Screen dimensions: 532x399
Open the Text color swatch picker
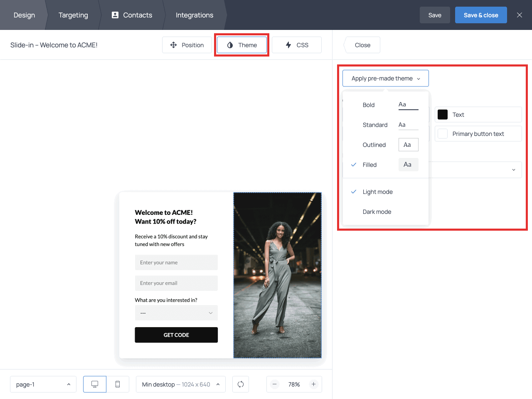(442, 114)
